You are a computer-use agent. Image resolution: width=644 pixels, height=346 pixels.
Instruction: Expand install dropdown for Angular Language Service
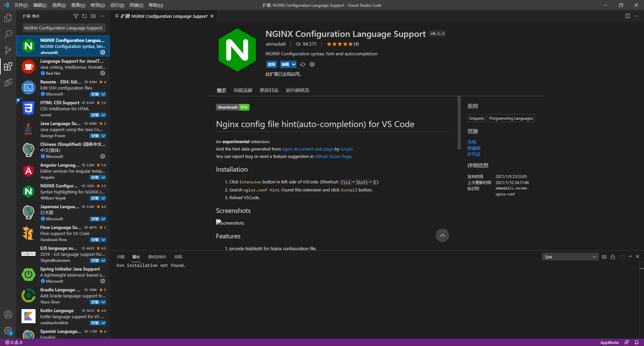103,177
